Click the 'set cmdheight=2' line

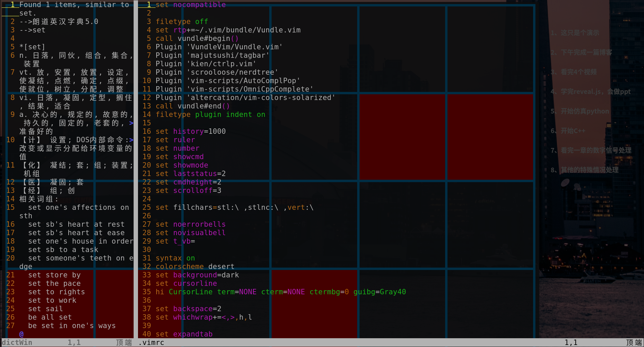pyautogui.click(x=188, y=182)
